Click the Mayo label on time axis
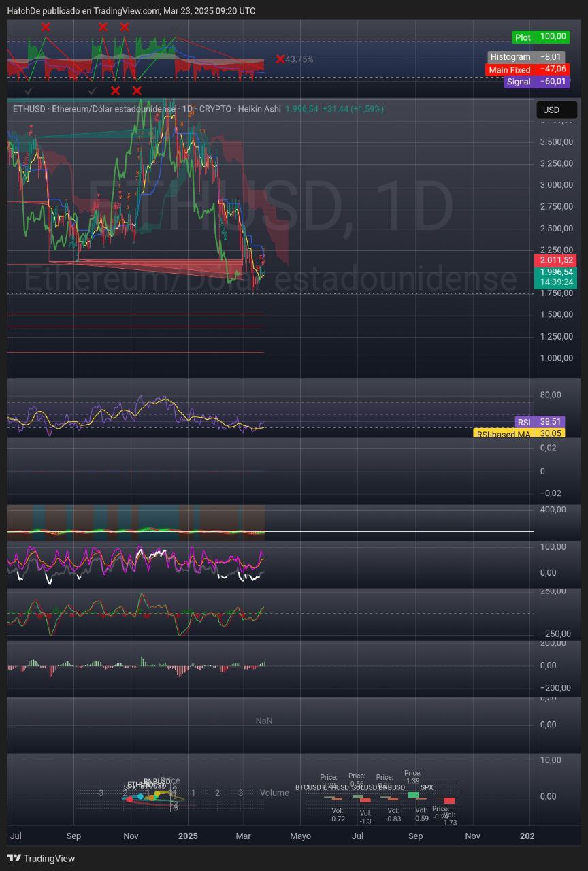This screenshot has height=871, width=588. [300, 836]
